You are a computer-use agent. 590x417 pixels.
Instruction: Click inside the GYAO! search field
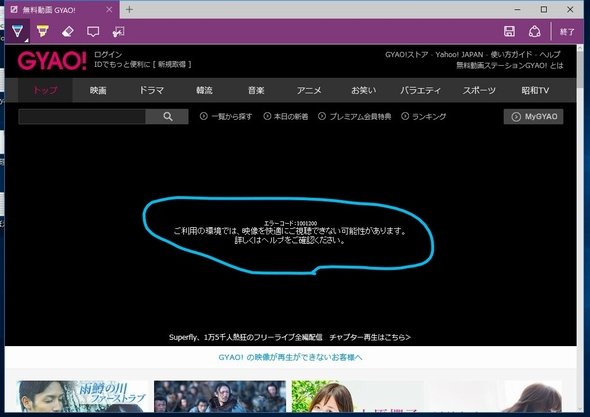pos(82,117)
